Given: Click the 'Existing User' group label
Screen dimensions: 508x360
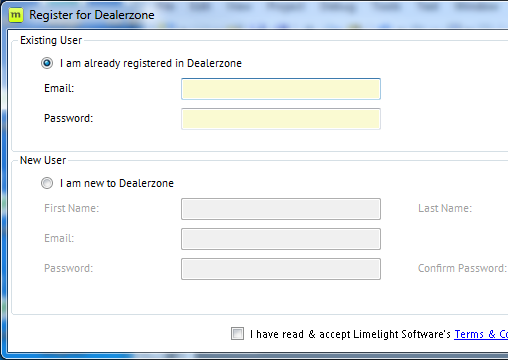Looking at the screenshot, I should tap(51, 40).
